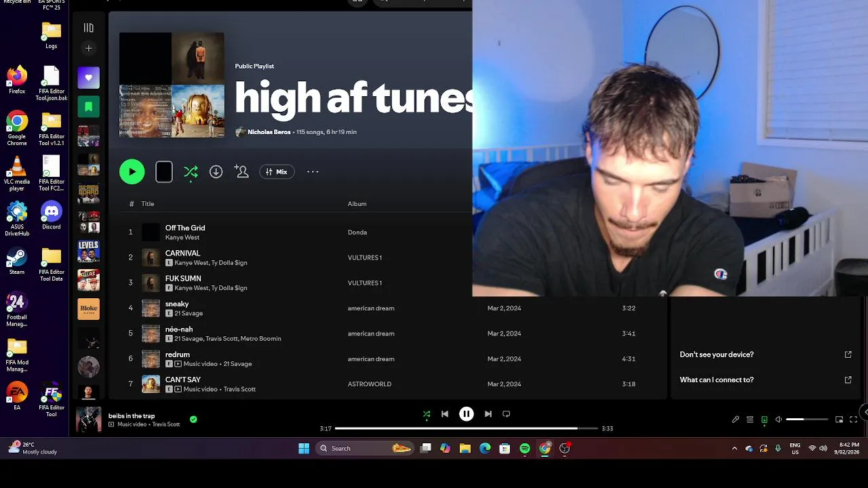Seek within the song progress bar

[467, 428]
